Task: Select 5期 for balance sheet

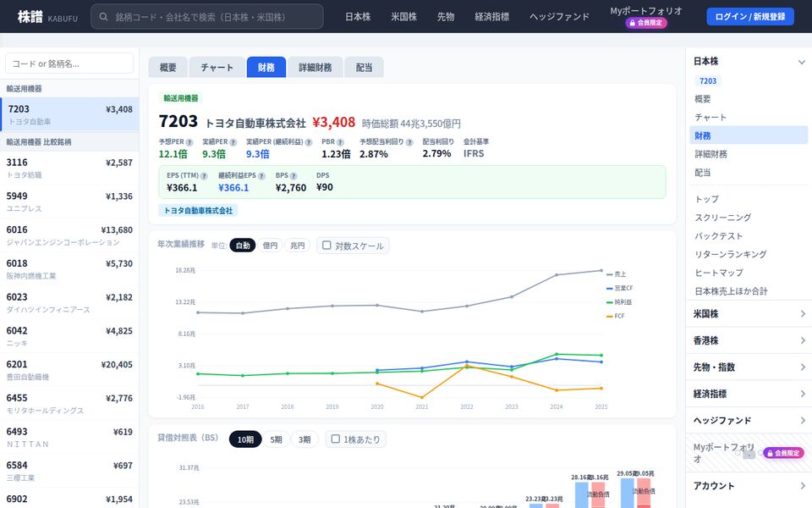Action: pyautogui.click(x=276, y=439)
